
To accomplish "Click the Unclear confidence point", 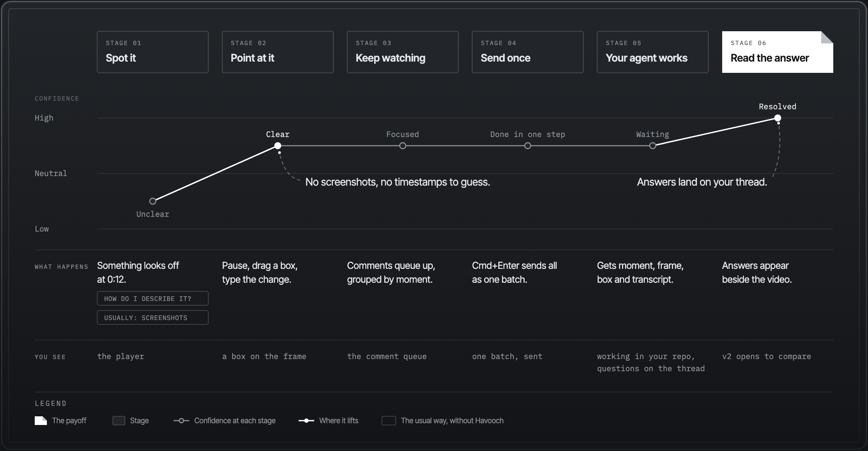I will tap(153, 201).
